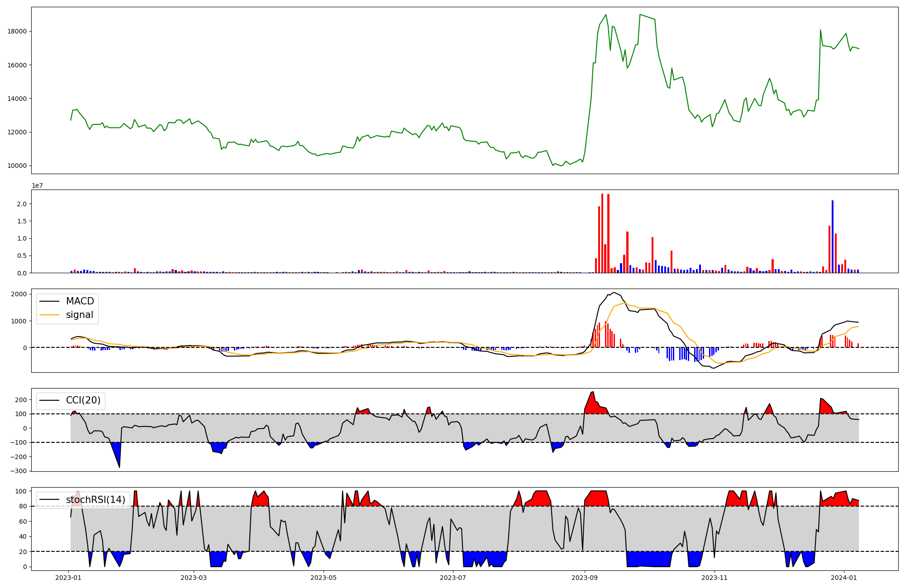Viewport: 905px width, 588px height.
Task: Click the 2023-01 x-axis date label
Action: click(x=68, y=578)
